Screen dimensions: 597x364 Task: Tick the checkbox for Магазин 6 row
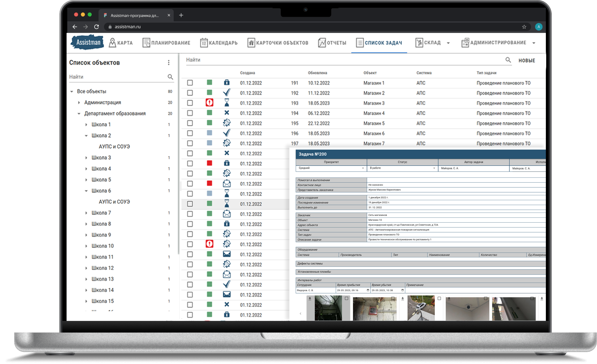coord(190,133)
